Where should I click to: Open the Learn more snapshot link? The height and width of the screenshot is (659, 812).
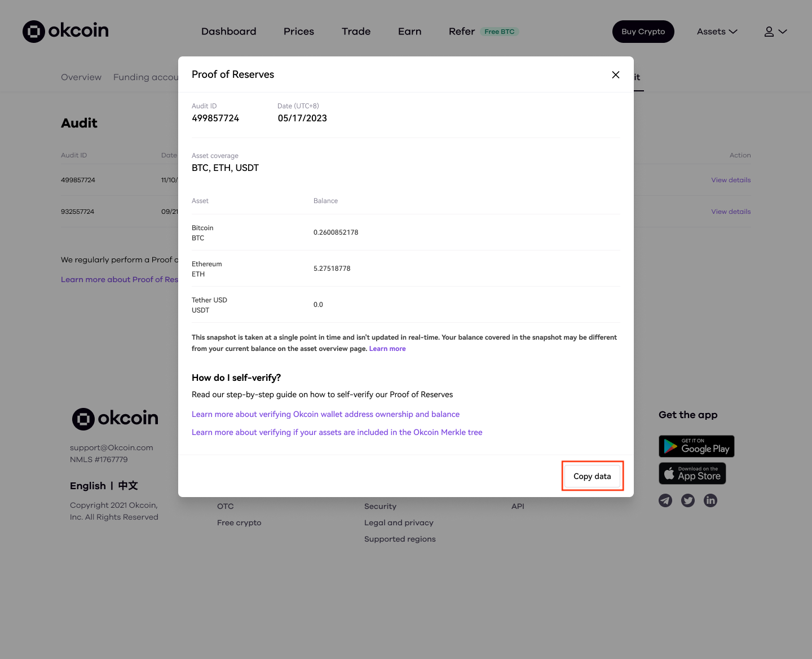tap(387, 349)
